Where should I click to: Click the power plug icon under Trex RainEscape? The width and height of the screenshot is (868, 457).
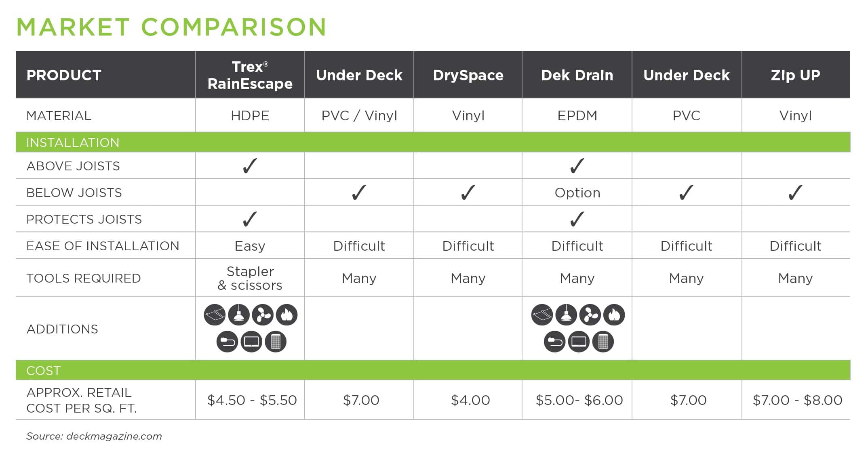pyautogui.click(x=227, y=342)
